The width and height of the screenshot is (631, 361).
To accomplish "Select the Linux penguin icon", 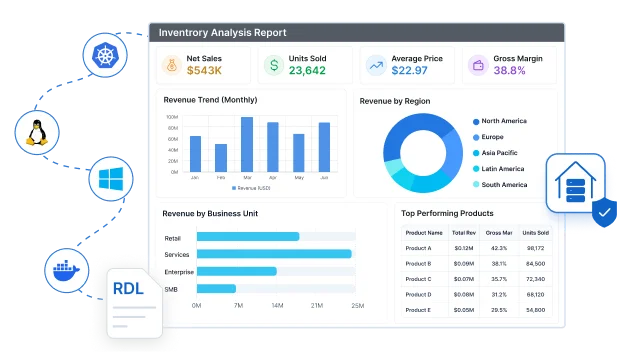I will (x=37, y=132).
